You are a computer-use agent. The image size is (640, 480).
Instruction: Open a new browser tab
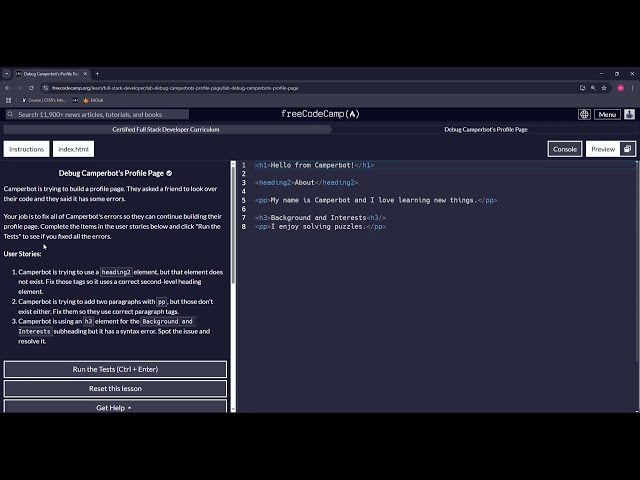coord(97,74)
